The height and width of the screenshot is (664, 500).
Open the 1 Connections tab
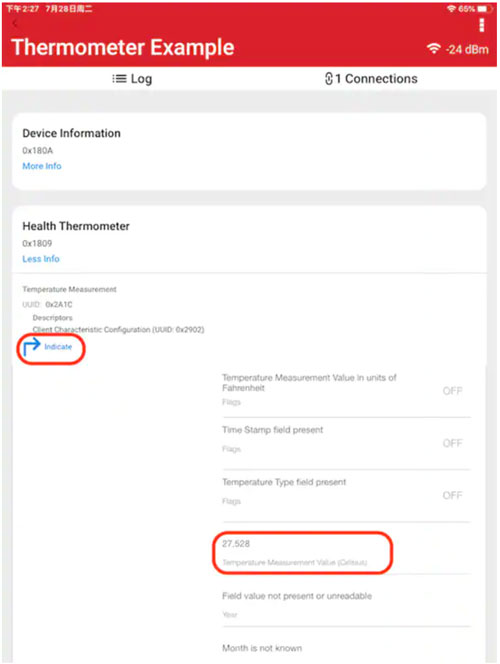371,79
